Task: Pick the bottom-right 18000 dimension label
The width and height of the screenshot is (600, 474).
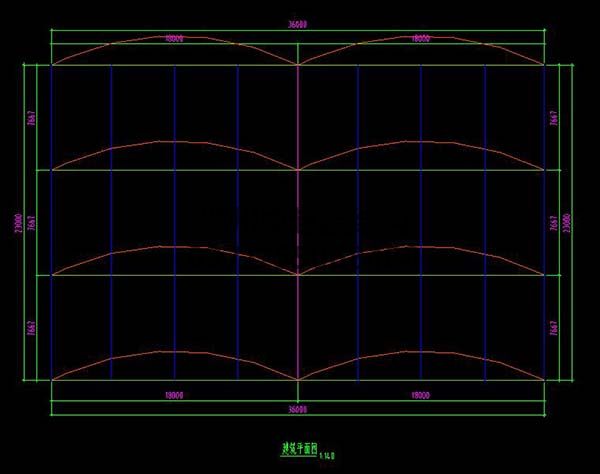Action: tap(421, 395)
